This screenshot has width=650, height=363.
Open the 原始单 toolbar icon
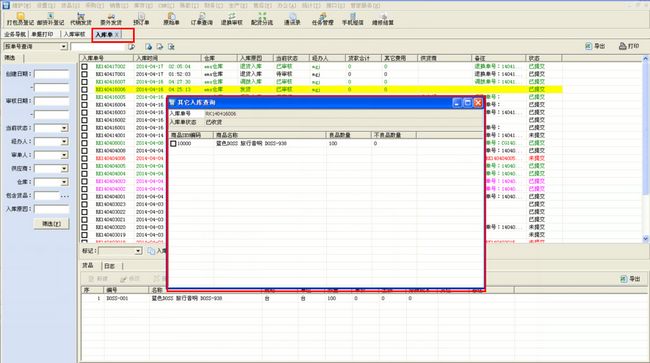(171, 19)
